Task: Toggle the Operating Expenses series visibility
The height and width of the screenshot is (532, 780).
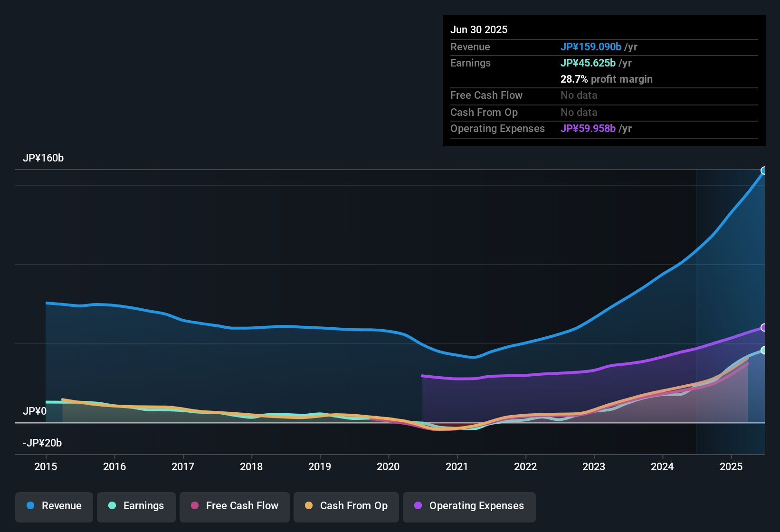Action: (469, 506)
